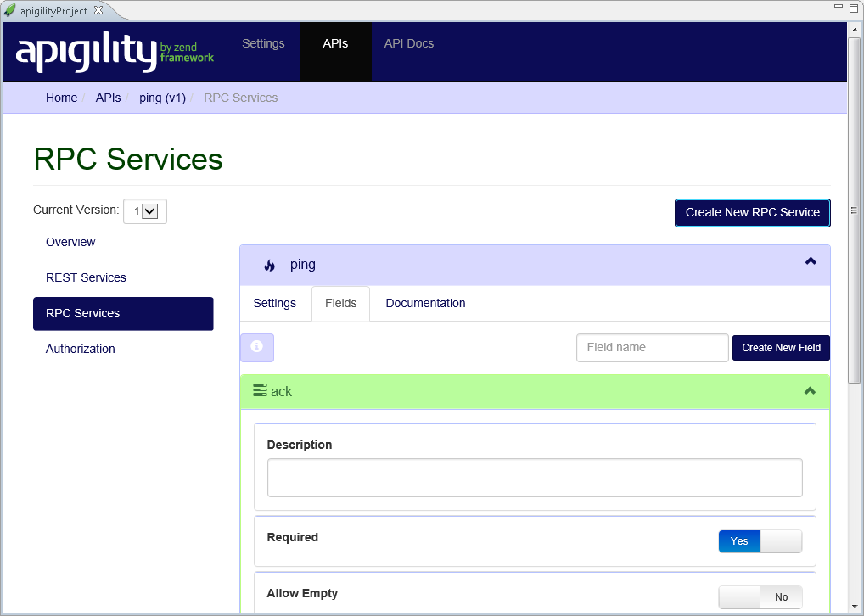Open the APIs top navigation item
Screen dimensions: 864x616
tap(335, 52)
